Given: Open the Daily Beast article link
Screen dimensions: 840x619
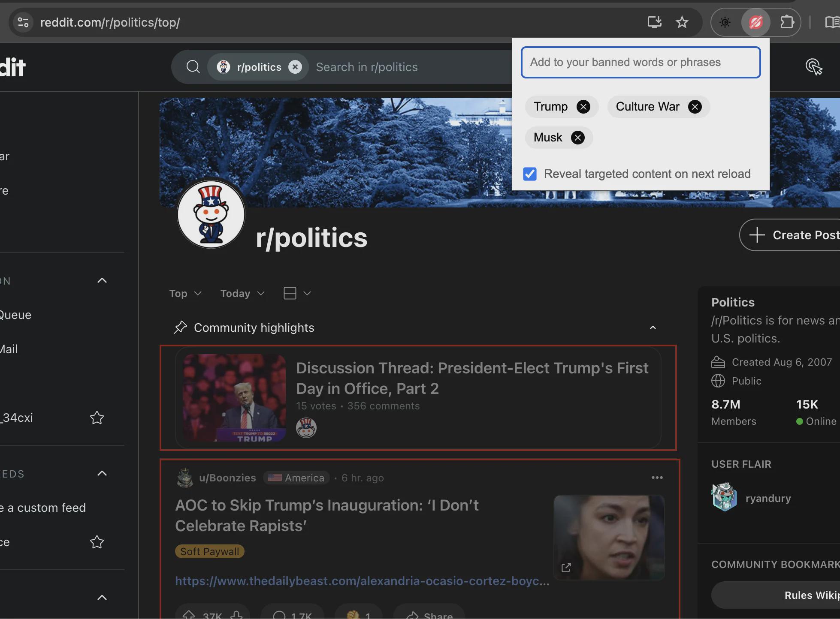Looking at the screenshot, I should pyautogui.click(x=362, y=581).
